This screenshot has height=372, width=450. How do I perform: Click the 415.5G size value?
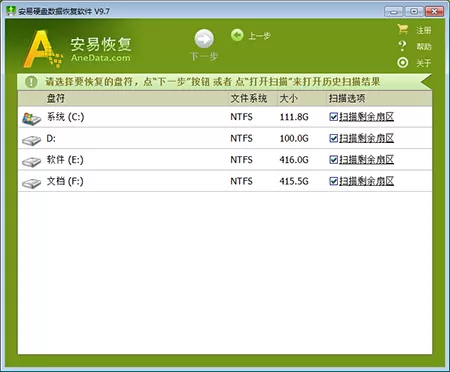pos(294,181)
